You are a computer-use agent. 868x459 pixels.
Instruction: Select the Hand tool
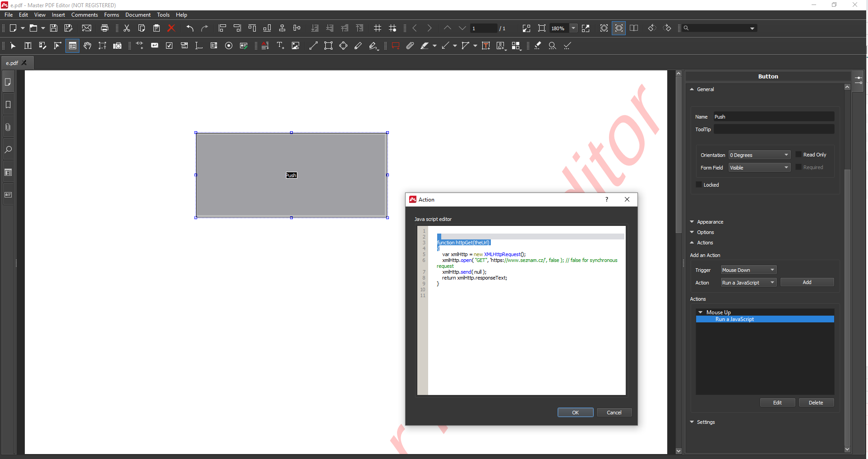click(x=88, y=46)
